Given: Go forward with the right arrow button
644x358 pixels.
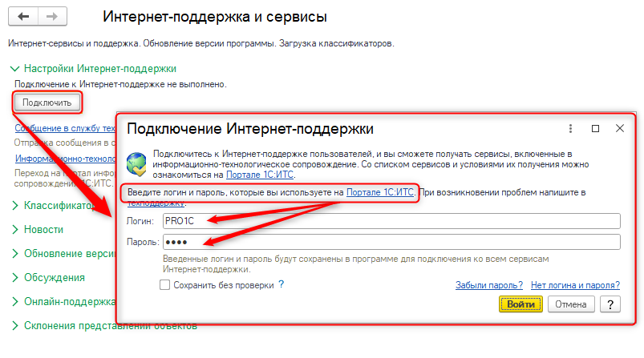Looking at the screenshot, I should click(x=52, y=17).
